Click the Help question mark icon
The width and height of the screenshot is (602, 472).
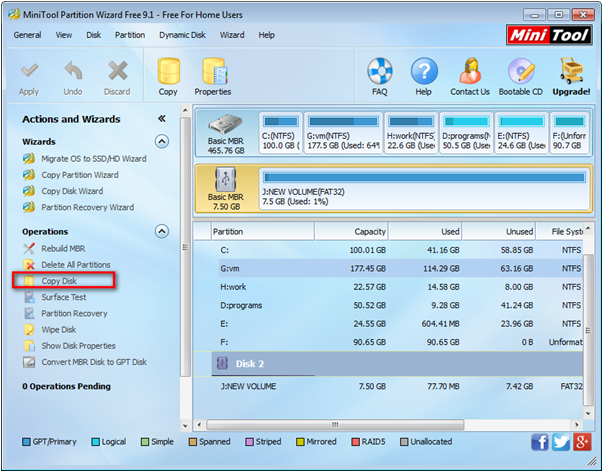click(424, 71)
